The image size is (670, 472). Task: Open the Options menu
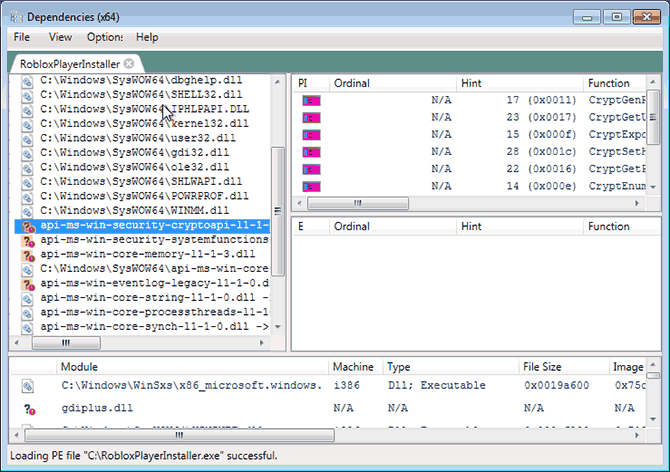click(105, 37)
